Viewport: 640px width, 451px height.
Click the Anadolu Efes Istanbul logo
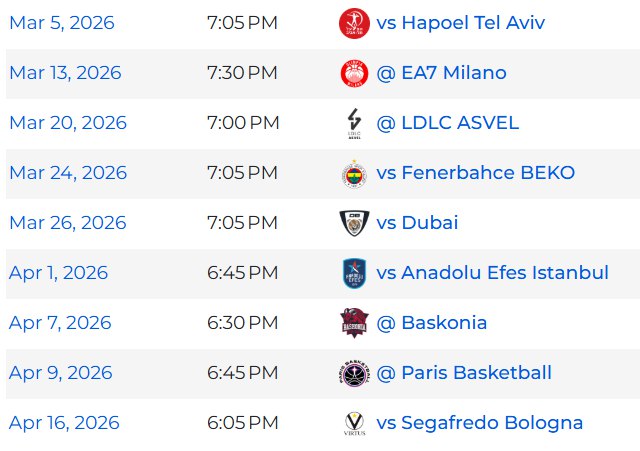[355, 273]
